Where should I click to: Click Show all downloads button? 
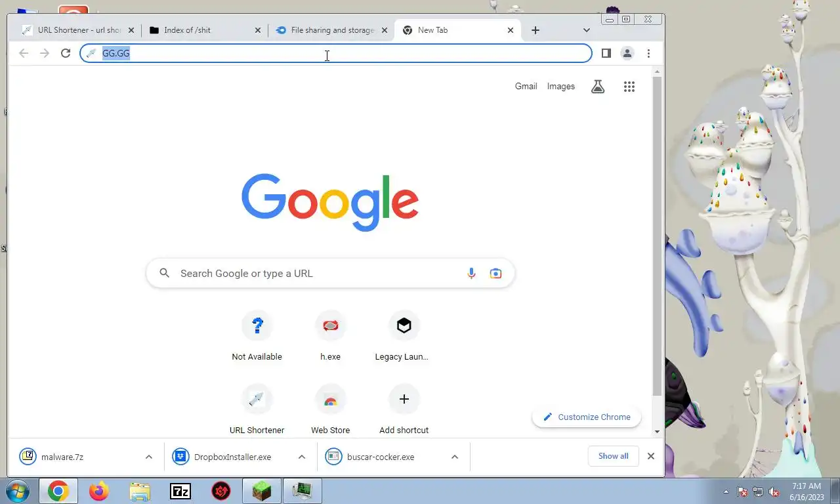[613, 456]
